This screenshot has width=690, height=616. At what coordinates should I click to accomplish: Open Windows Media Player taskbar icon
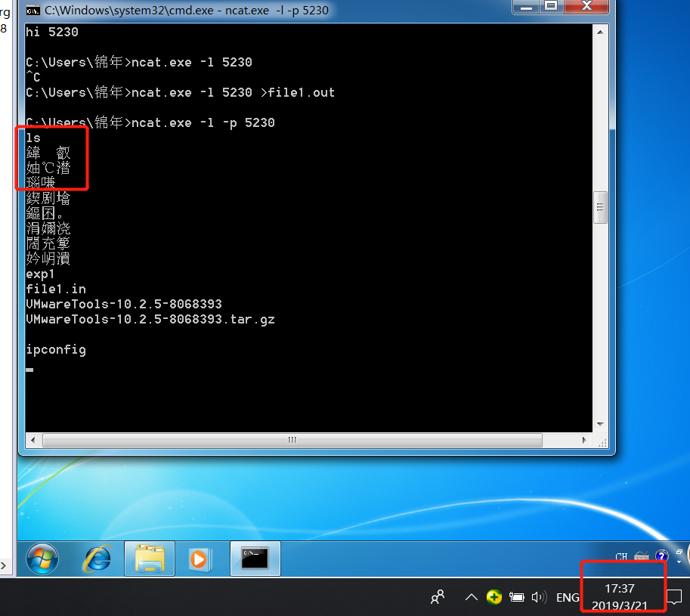pyautogui.click(x=200, y=559)
